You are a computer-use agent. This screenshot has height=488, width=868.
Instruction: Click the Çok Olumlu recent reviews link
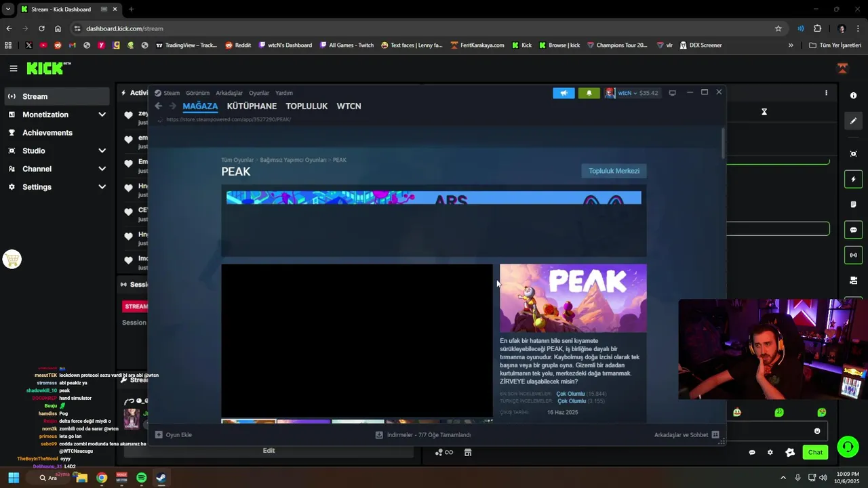(570, 394)
